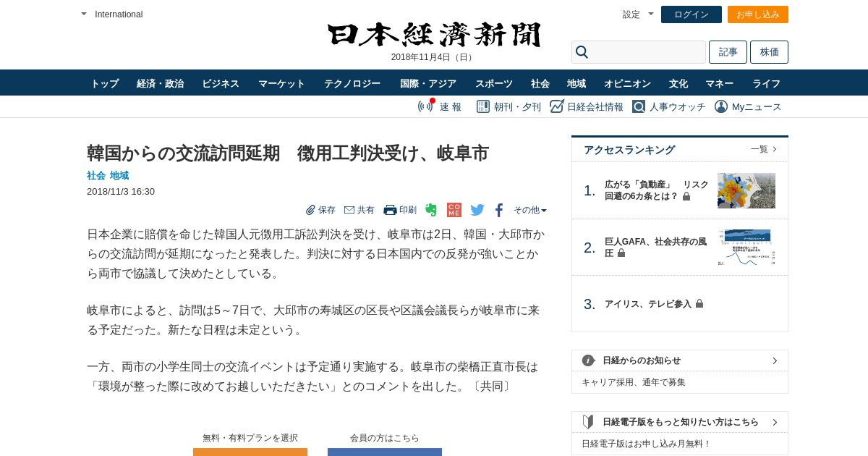Open ranking article 巨人GAFA、社会共存の風圧

(x=655, y=247)
